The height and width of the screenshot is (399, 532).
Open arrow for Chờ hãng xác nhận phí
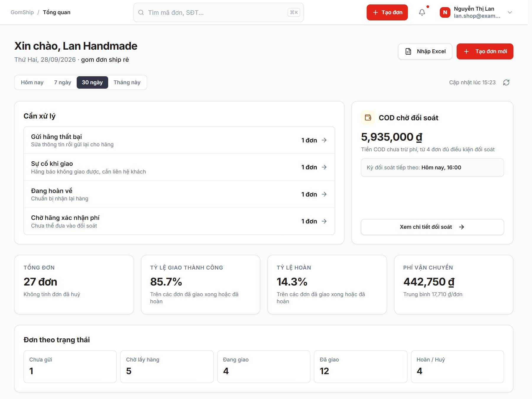324,221
